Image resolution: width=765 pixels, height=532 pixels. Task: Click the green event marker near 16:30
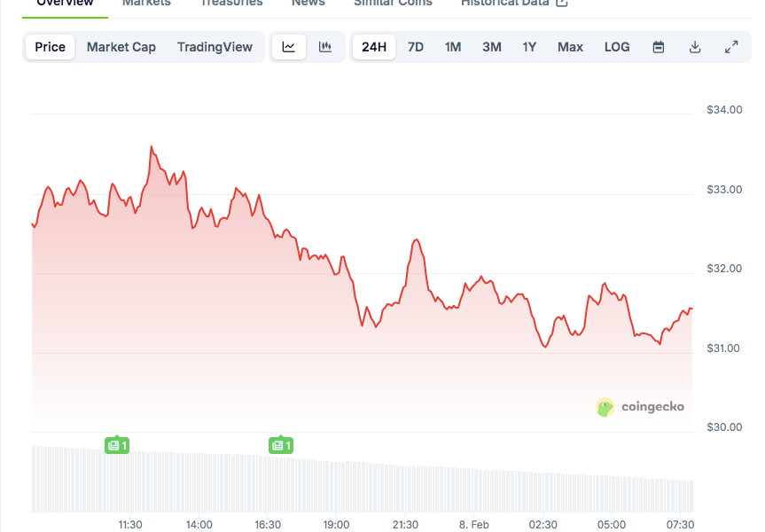point(280,445)
